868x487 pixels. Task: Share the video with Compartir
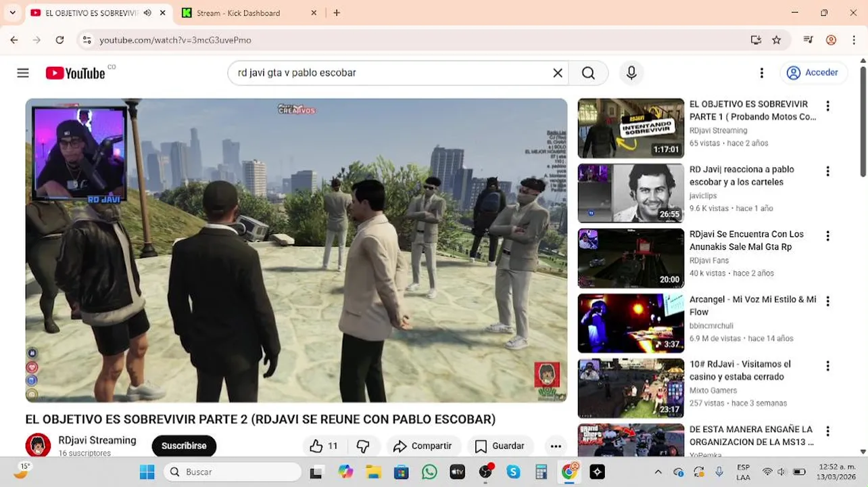tap(423, 446)
